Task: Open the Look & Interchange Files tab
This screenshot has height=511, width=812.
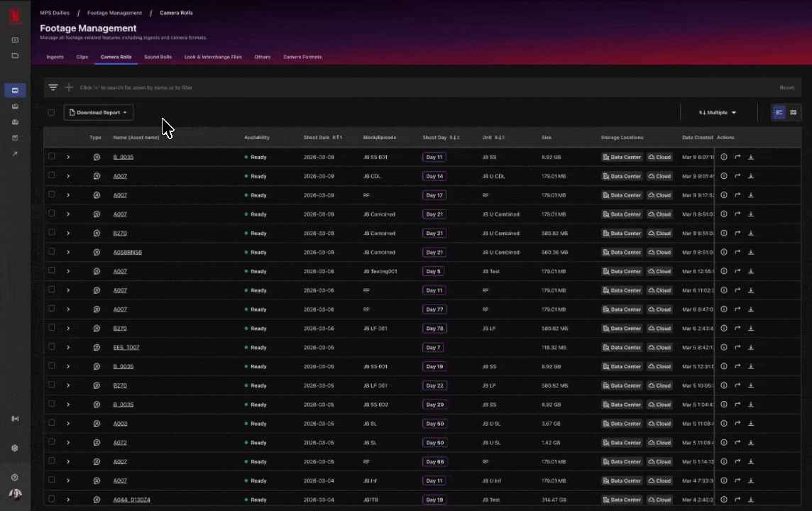Action: click(x=213, y=57)
